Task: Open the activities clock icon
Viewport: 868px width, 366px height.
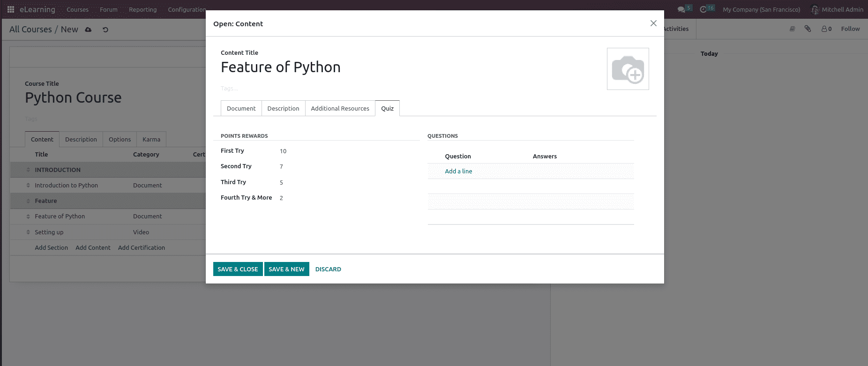Action: point(703,9)
